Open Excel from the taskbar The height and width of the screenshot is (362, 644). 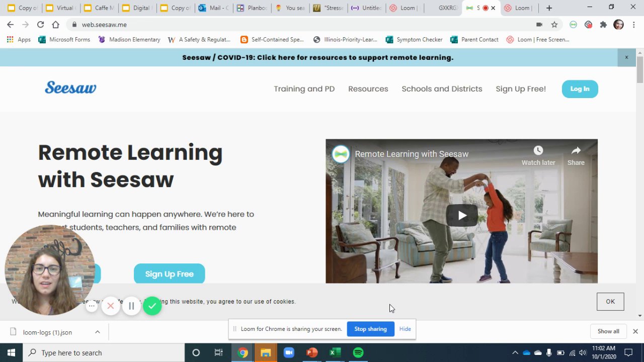click(335, 352)
